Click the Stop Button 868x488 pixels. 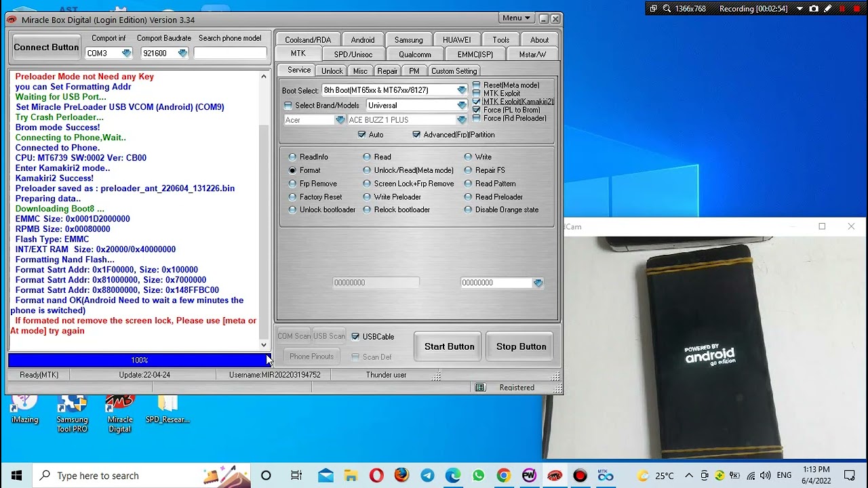[521, 346]
